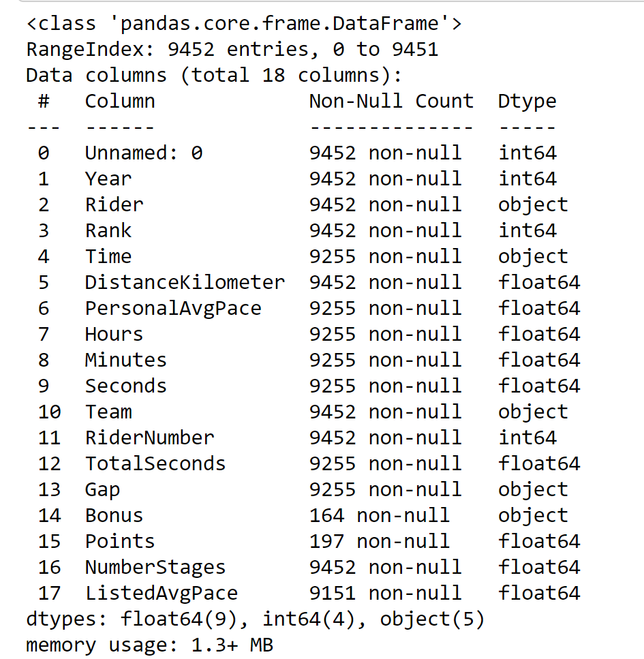Viewport: 644px width, 659px height.
Task: Click the 'DistanceKilometer' column name
Action: (x=185, y=282)
